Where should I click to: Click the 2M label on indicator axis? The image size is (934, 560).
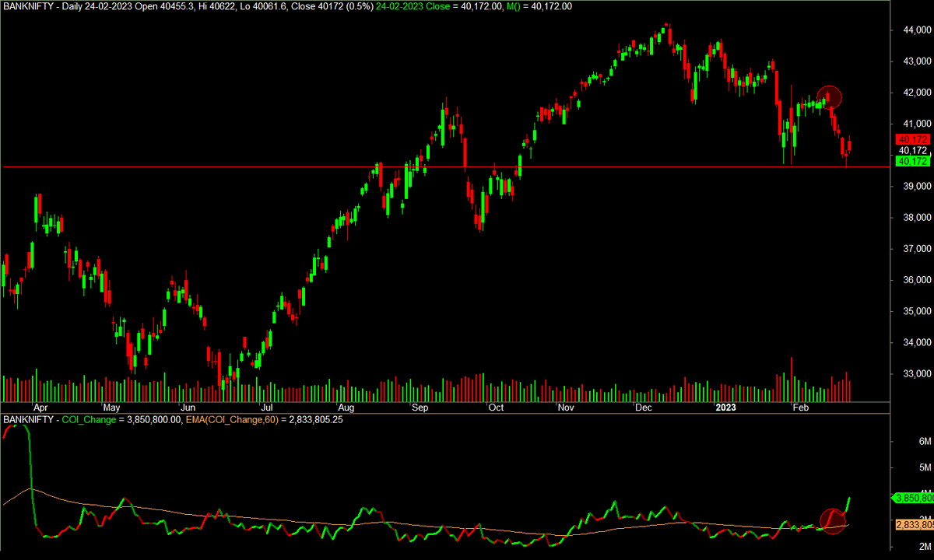925,547
